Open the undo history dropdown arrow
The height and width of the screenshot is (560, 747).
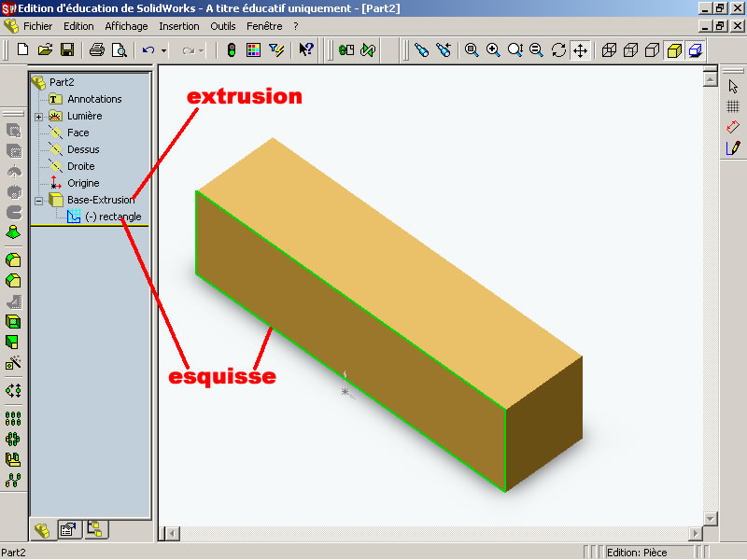point(163,50)
